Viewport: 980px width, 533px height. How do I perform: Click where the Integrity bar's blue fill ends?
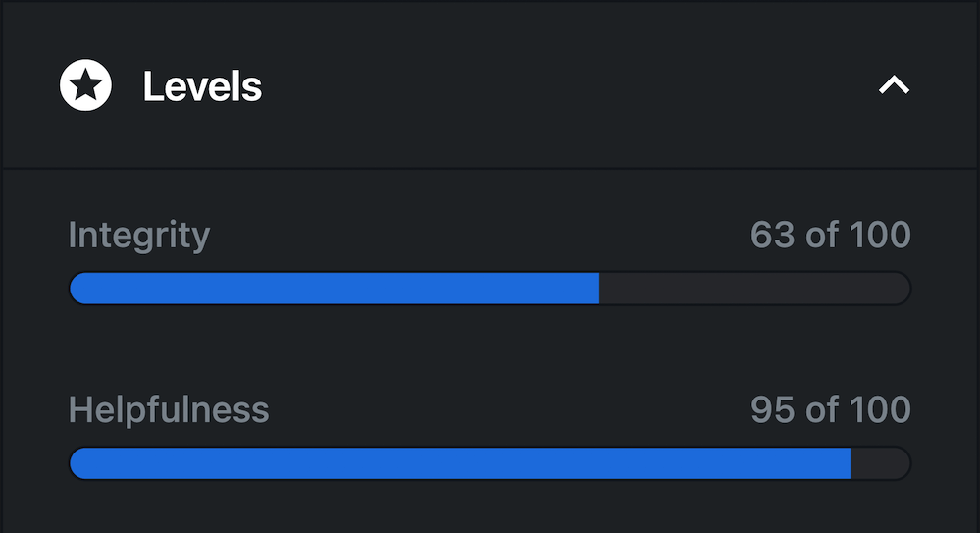coord(598,289)
